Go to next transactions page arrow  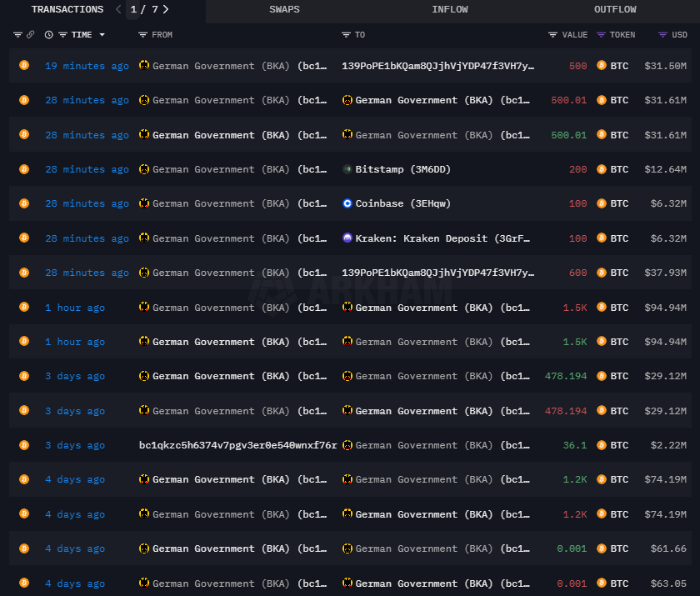pos(167,10)
